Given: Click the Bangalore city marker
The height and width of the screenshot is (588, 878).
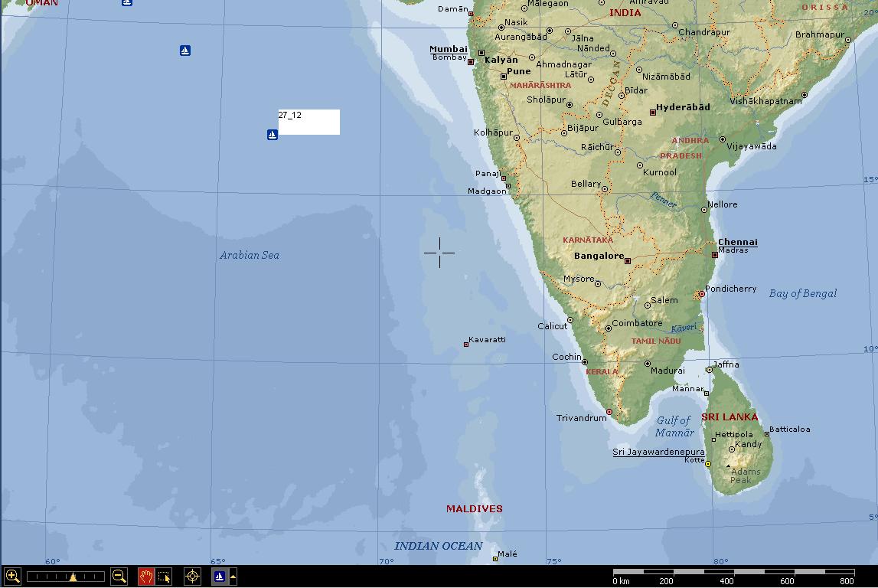Looking at the screenshot, I should pos(628,261).
